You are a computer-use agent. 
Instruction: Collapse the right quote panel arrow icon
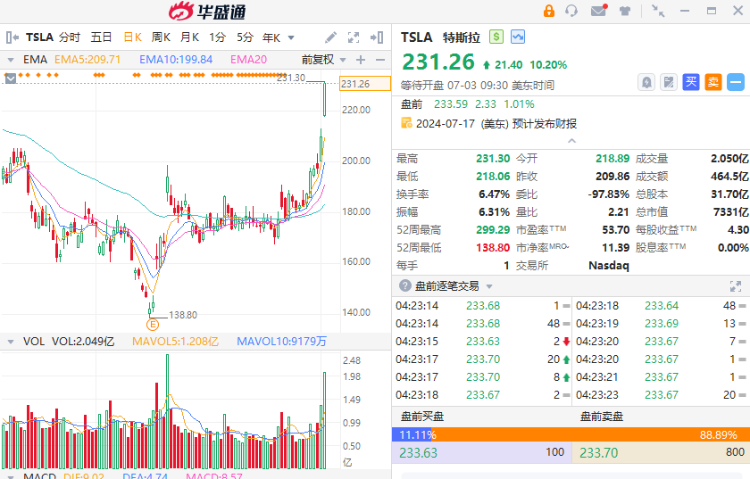point(376,37)
